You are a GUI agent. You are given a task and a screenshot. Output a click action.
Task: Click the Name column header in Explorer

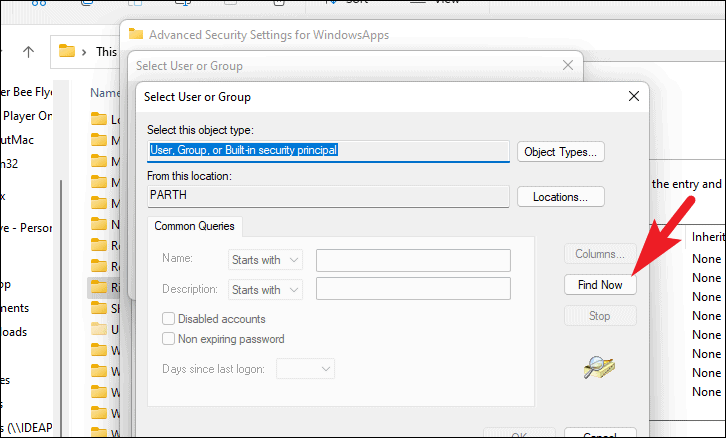[105, 93]
